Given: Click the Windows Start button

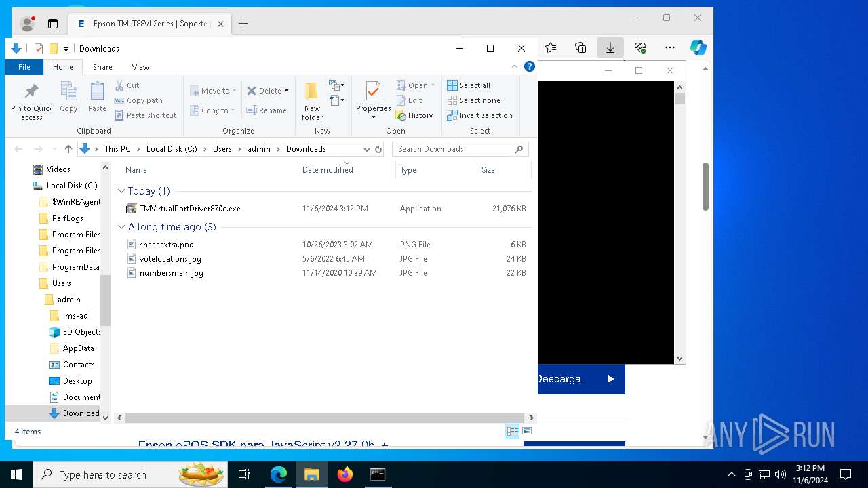Looking at the screenshot, I should pyautogui.click(x=16, y=474).
